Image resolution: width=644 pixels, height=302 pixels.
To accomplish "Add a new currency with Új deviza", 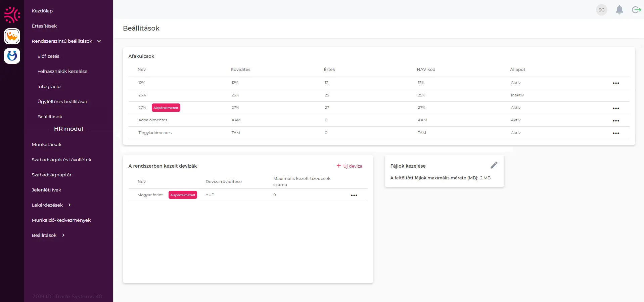I will 349,166.
